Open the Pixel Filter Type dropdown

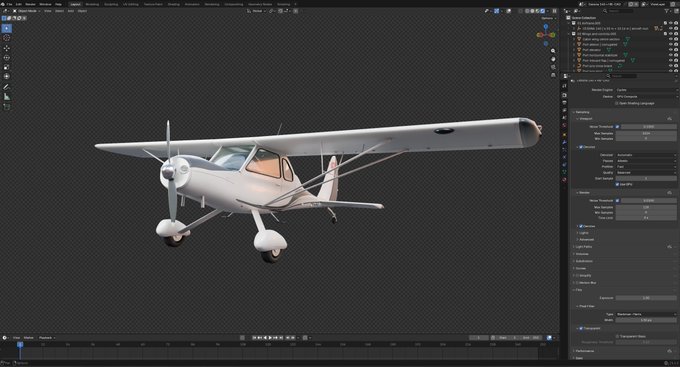[646, 314]
